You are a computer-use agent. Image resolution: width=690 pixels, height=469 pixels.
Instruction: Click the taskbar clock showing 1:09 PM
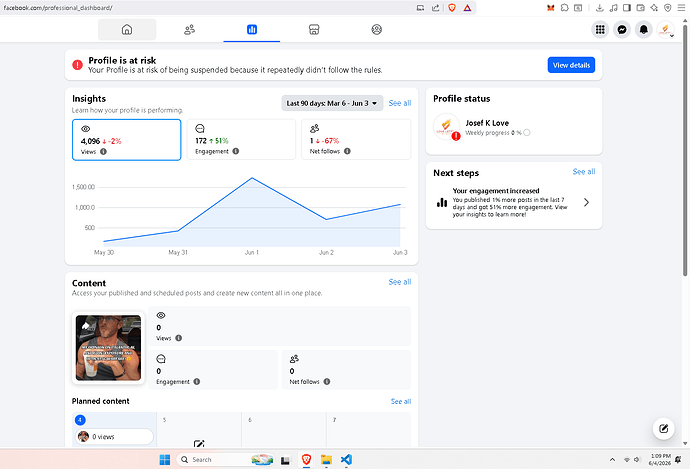click(x=660, y=459)
